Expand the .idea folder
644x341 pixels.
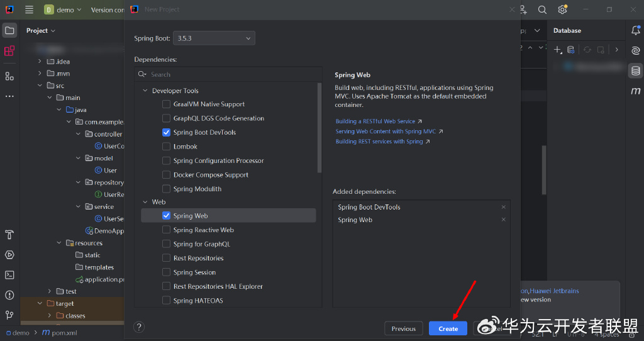(40, 61)
